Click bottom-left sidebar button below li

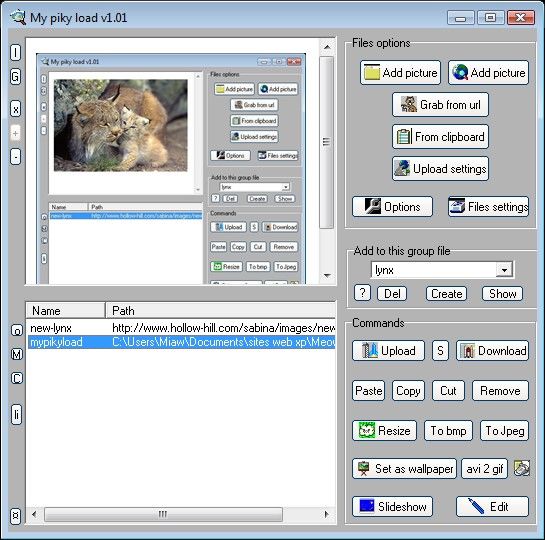tap(16, 515)
